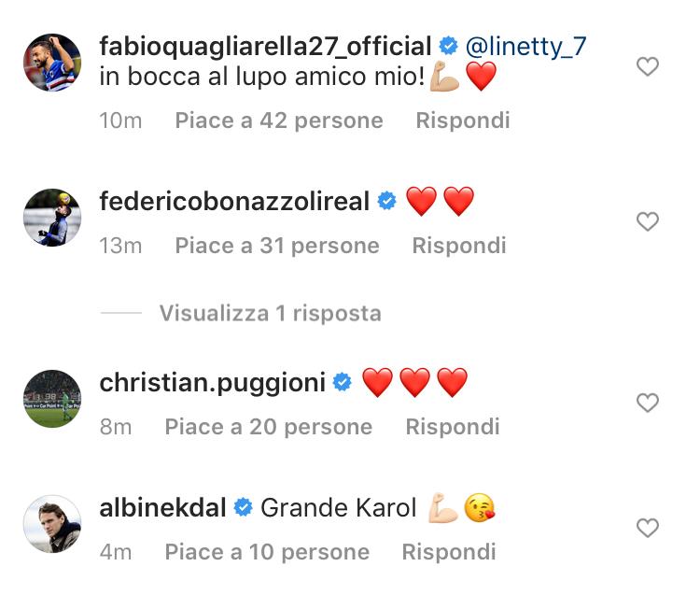
Task: View likes: Piace a 31 persone
Action: 277,246
